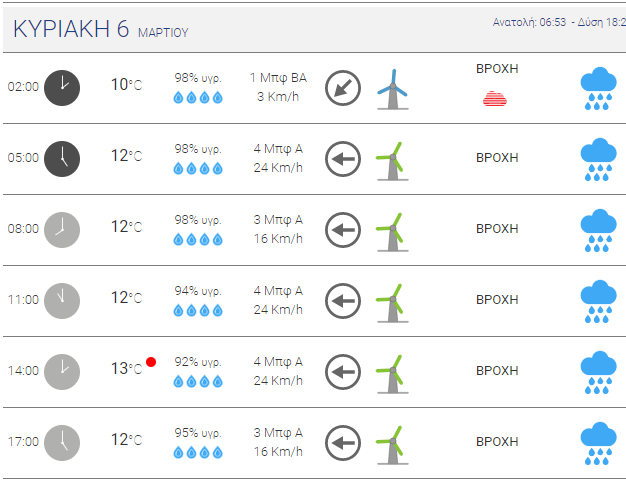The image size is (626, 482).
Task: Click the red warning cloud under ΒΡΟΧΗ
Action: pyautogui.click(x=495, y=98)
